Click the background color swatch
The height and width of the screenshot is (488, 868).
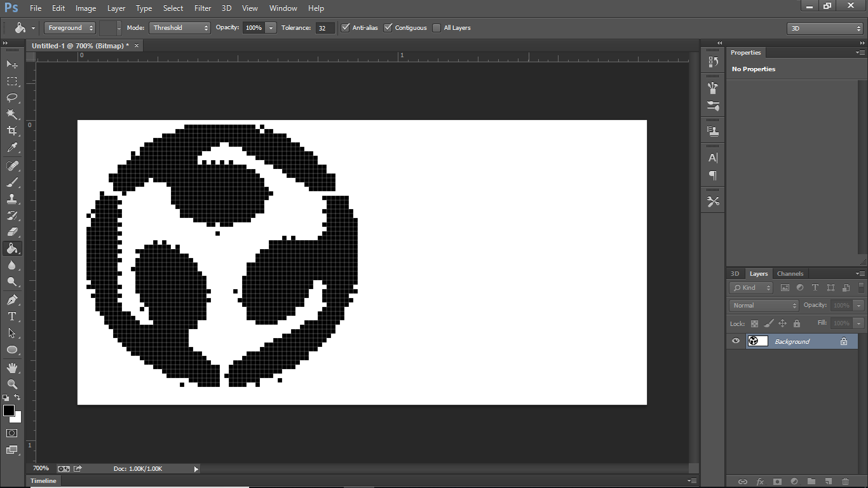coord(17,418)
